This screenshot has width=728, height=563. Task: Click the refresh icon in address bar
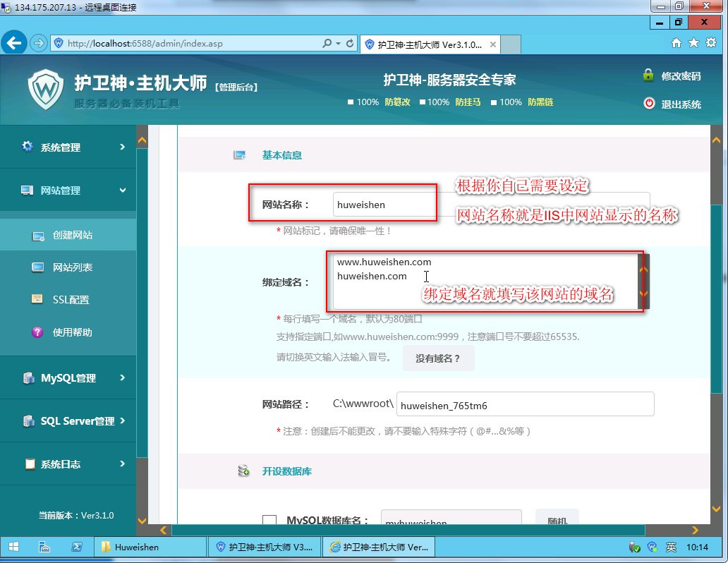pos(350,43)
